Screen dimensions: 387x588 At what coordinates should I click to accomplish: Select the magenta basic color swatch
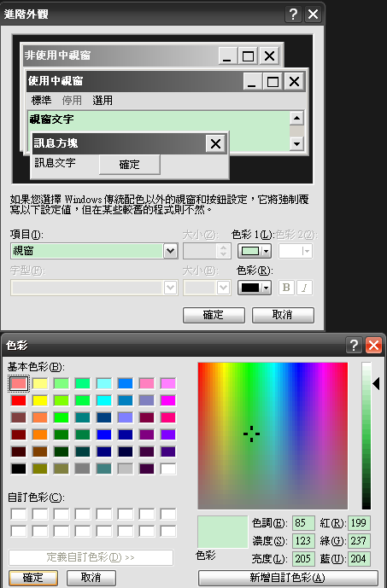click(x=167, y=400)
